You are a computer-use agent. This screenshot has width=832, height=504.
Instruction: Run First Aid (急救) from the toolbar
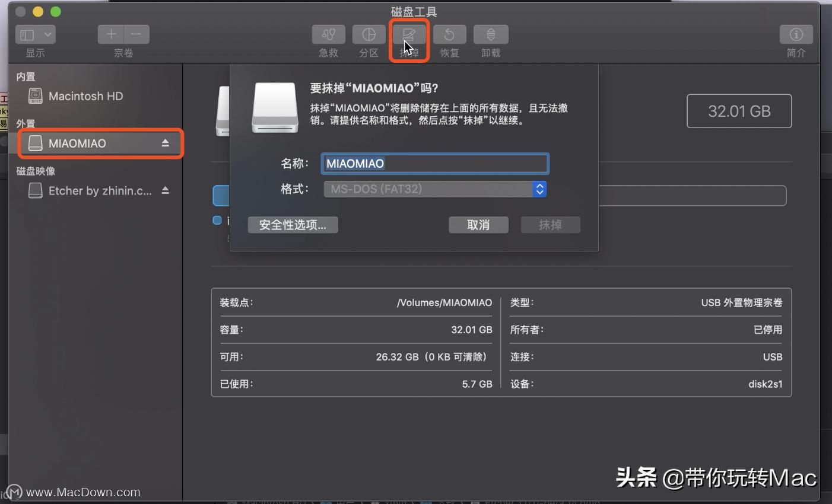click(x=328, y=34)
